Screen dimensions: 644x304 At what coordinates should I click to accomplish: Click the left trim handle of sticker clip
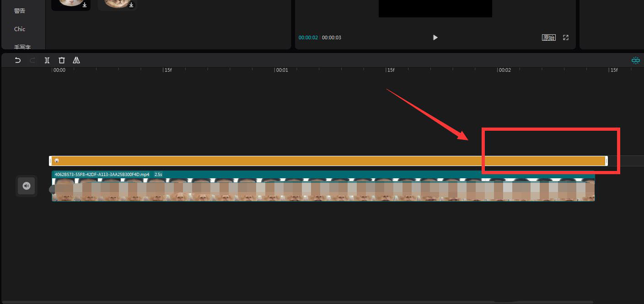[50, 161]
